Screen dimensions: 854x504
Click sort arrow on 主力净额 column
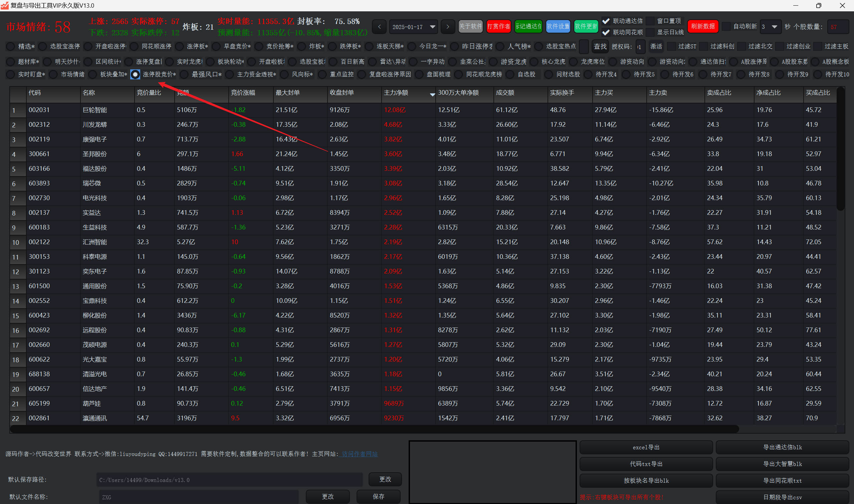pos(432,95)
